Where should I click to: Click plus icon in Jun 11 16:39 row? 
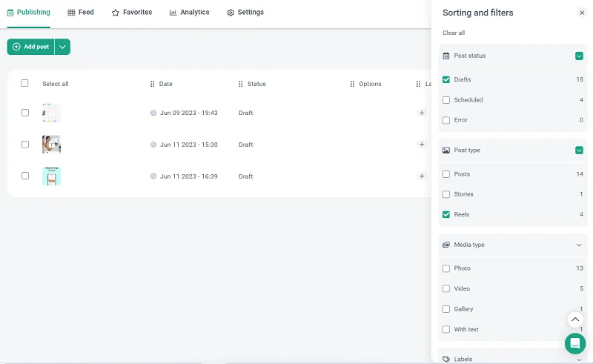point(422,176)
